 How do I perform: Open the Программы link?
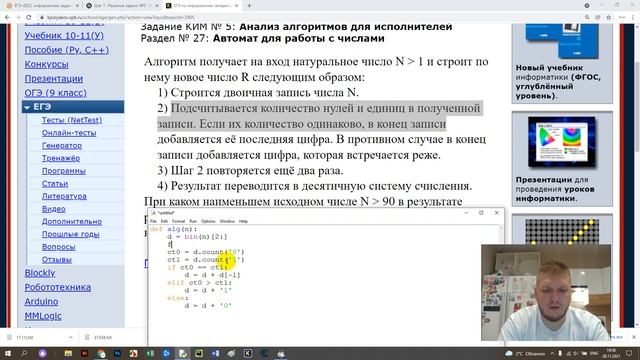click(x=64, y=171)
